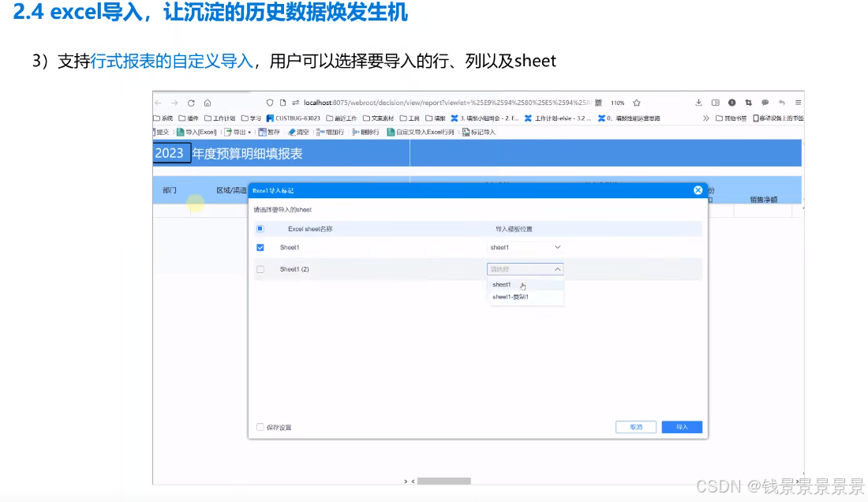Open the 填报性能运营思路 bookmark
This screenshot has width=868, height=502.
pos(629,118)
